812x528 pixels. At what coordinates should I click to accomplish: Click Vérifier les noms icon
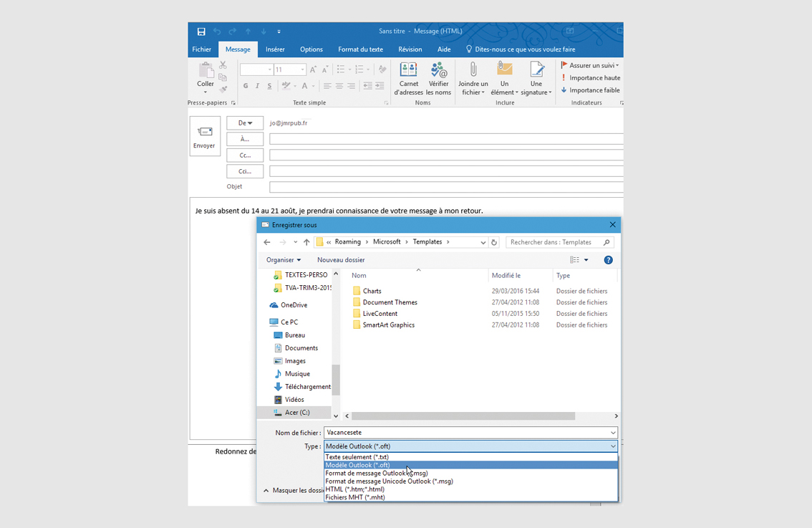(439, 78)
